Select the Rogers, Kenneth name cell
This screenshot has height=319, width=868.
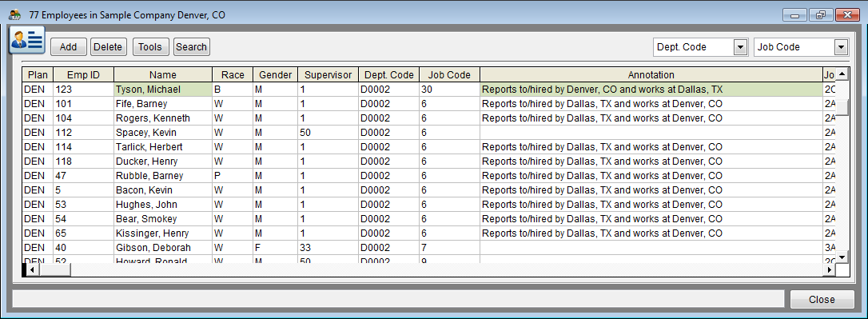coord(163,118)
